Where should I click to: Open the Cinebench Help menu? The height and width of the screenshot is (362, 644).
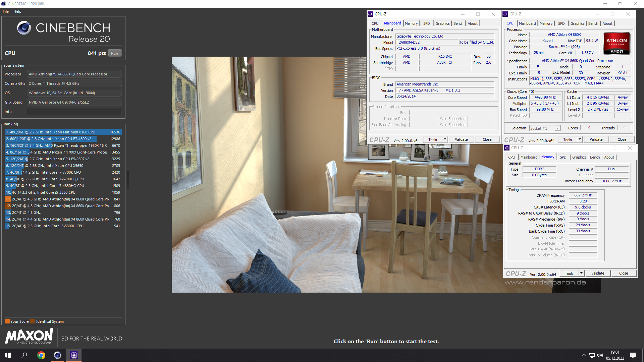click(17, 11)
